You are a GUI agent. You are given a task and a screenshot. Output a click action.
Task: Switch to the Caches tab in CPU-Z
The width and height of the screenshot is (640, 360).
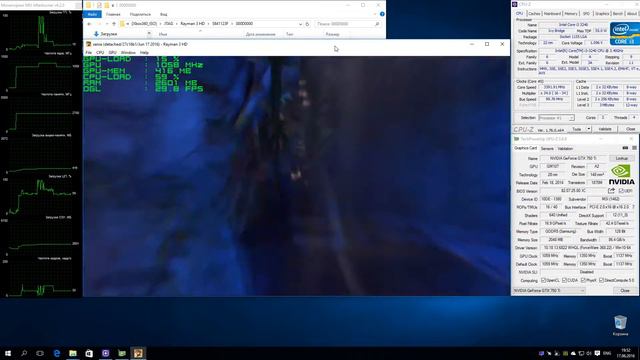(x=534, y=13)
